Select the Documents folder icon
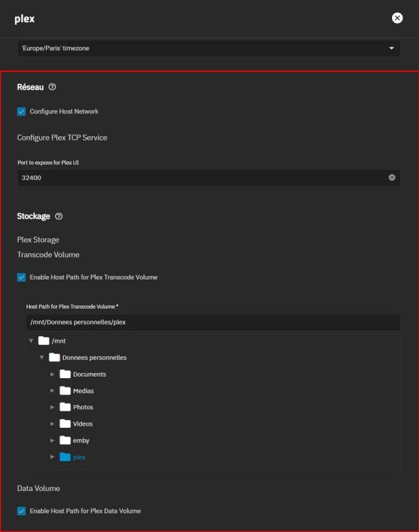 (x=65, y=374)
